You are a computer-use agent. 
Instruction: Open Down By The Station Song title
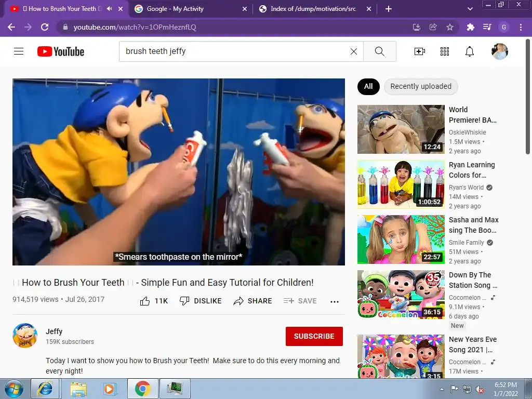click(473, 280)
